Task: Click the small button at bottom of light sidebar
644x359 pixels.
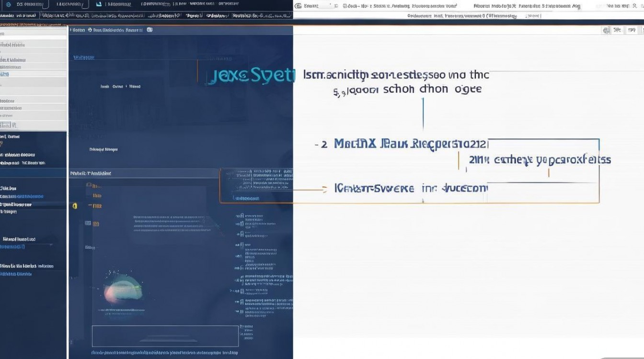Action: [8, 125]
